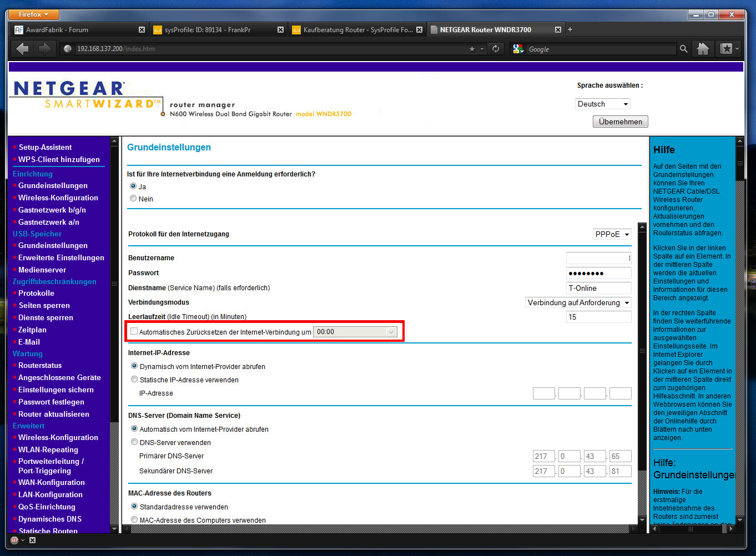
Task: Select Ja for login required
Action: [x=133, y=186]
